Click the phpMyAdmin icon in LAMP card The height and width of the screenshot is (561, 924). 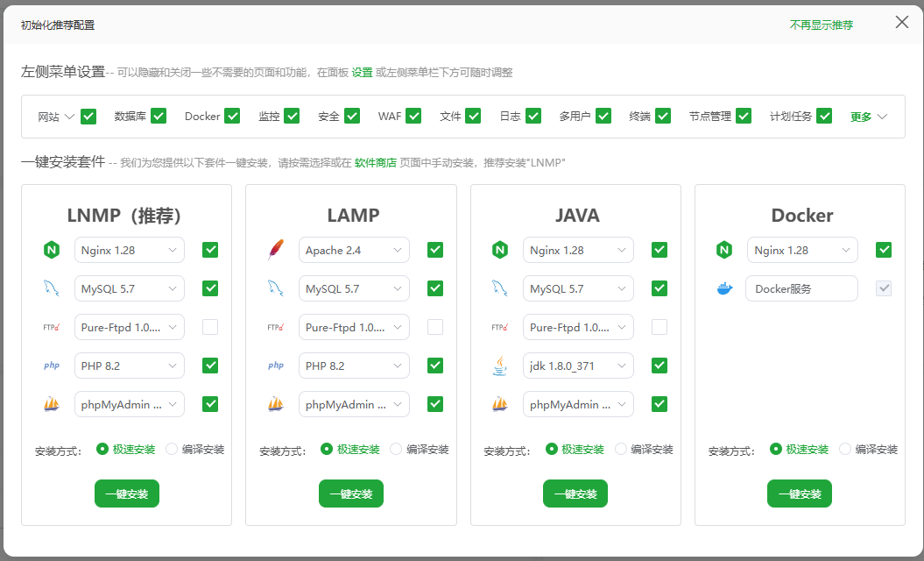276,404
